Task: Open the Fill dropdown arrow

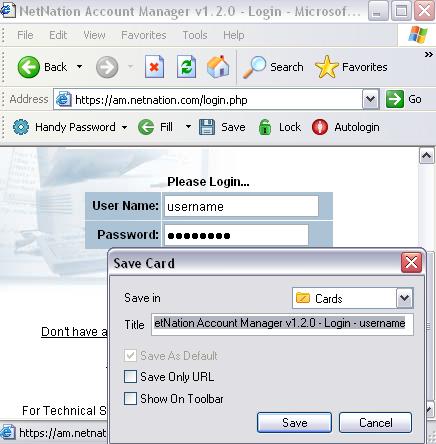Action: 188,127
